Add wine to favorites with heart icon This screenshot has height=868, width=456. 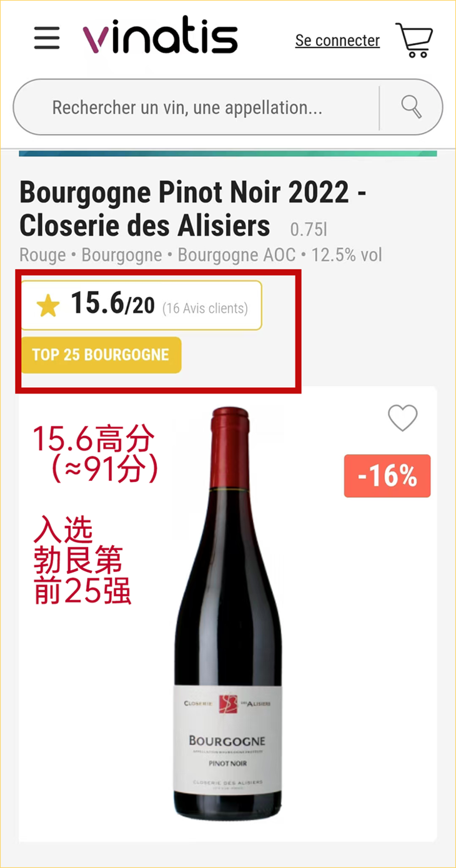403,418
